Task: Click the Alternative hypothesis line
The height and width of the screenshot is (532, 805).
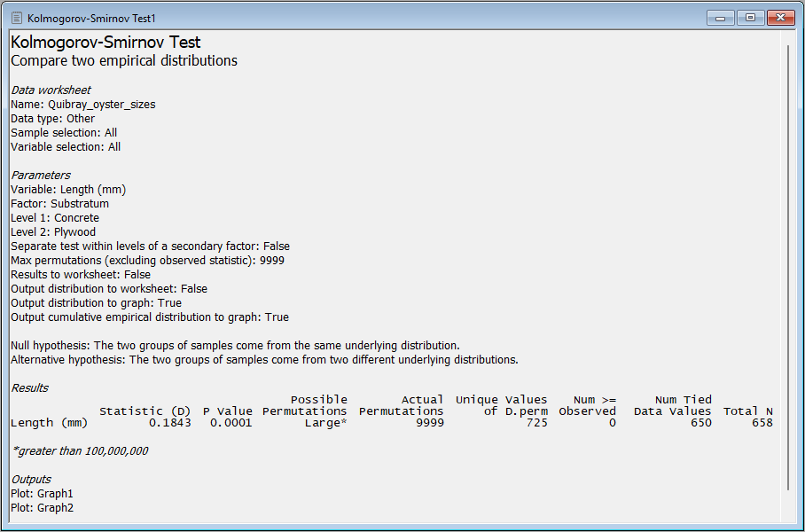Action: [264, 359]
